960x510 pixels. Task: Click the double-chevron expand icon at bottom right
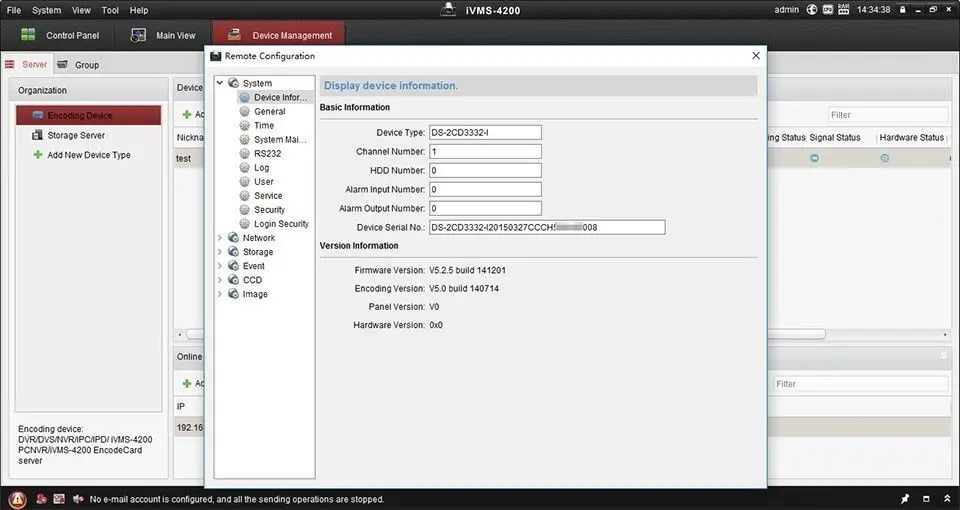click(947, 499)
